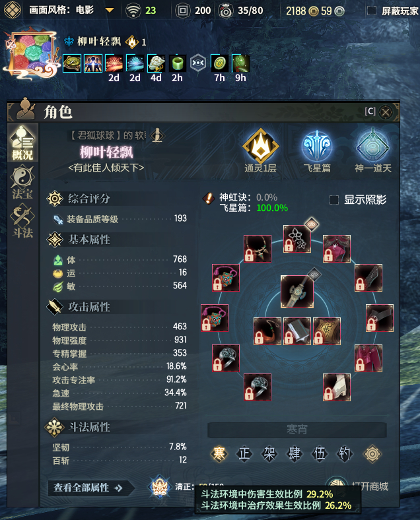The image size is (420, 520).
Task: Click the 清正 lotus progress icon
Action: (160, 487)
